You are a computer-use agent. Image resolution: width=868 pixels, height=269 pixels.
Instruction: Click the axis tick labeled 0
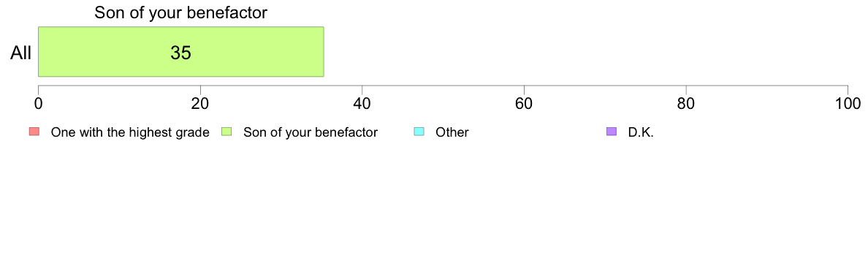point(38,104)
